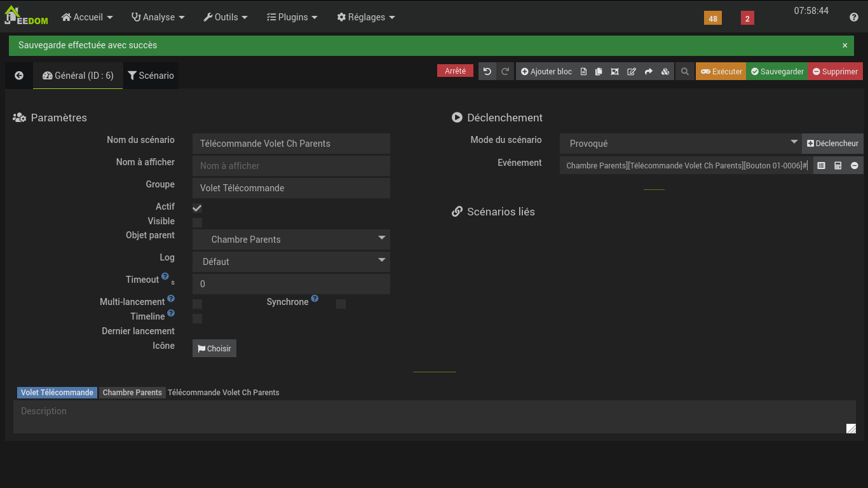Click the share arrow icon in toolbar

pyautogui.click(x=648, y=72)
